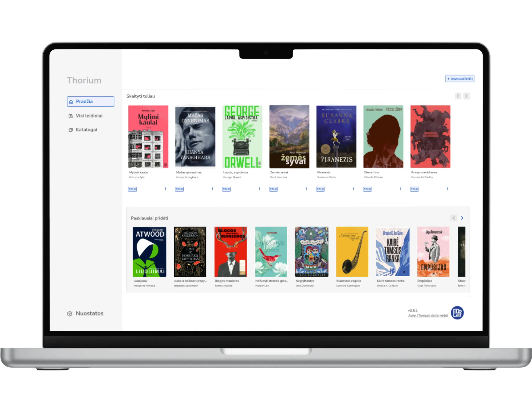Image resolution: width=532 pixels, height=415 pixels.
Task: Click EPUB tag under Mylimi kaulai
Action: [132, 189]
